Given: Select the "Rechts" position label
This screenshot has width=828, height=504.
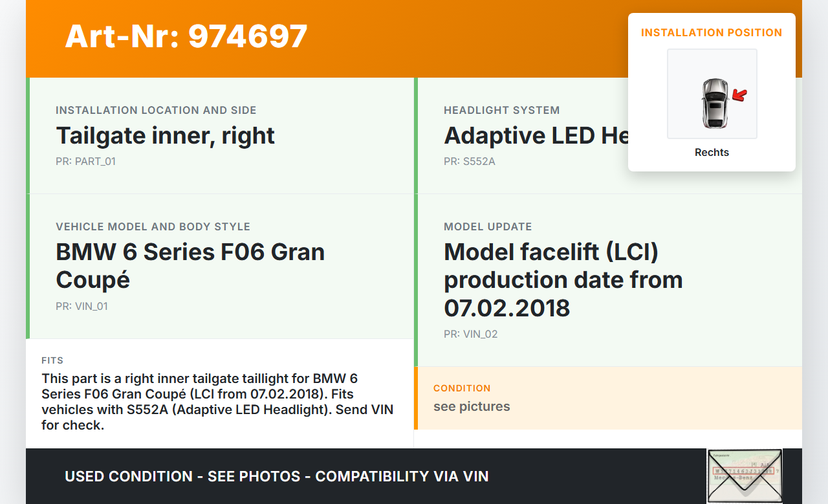Looking at the screenshot, I should point(712,153).
